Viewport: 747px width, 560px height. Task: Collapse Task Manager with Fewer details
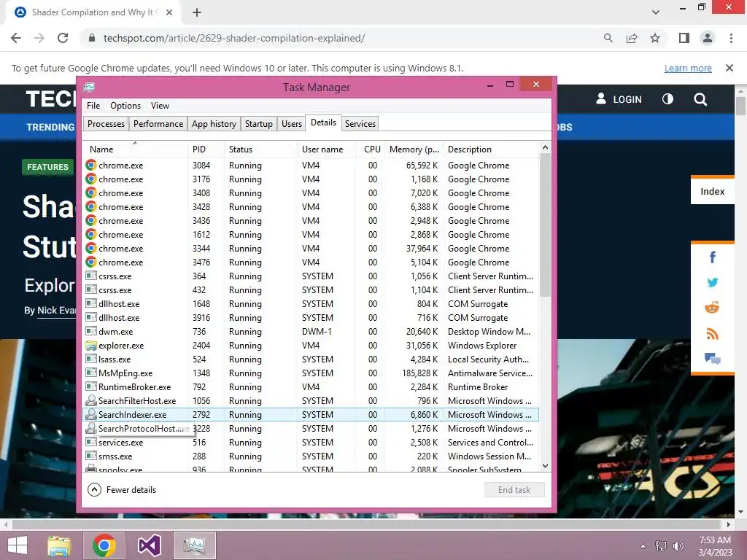click(x=123, y=489)
